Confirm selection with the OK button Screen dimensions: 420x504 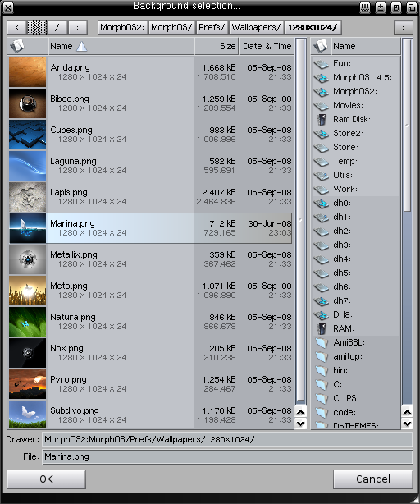click(x=46, y=479)
